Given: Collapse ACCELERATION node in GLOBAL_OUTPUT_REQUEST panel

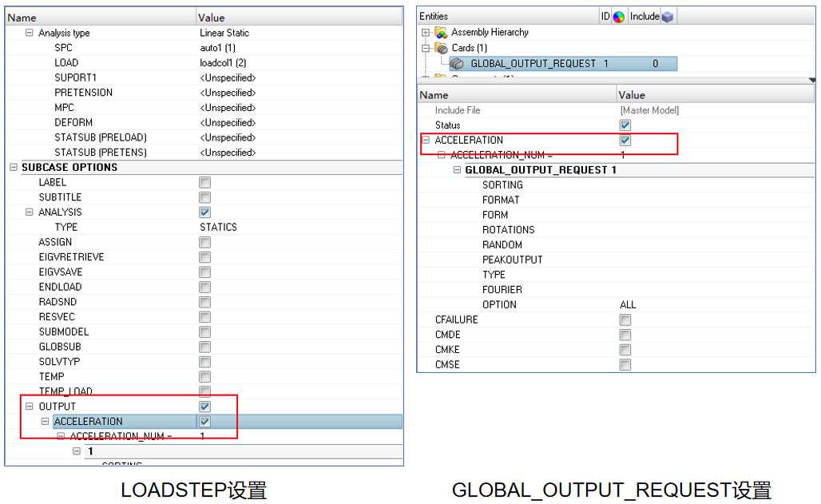Looking at the screenshot, I should [426, 140].
